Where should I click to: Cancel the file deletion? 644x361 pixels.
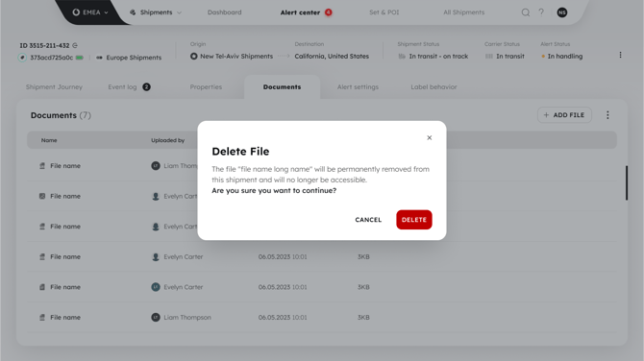click(368, 220)
